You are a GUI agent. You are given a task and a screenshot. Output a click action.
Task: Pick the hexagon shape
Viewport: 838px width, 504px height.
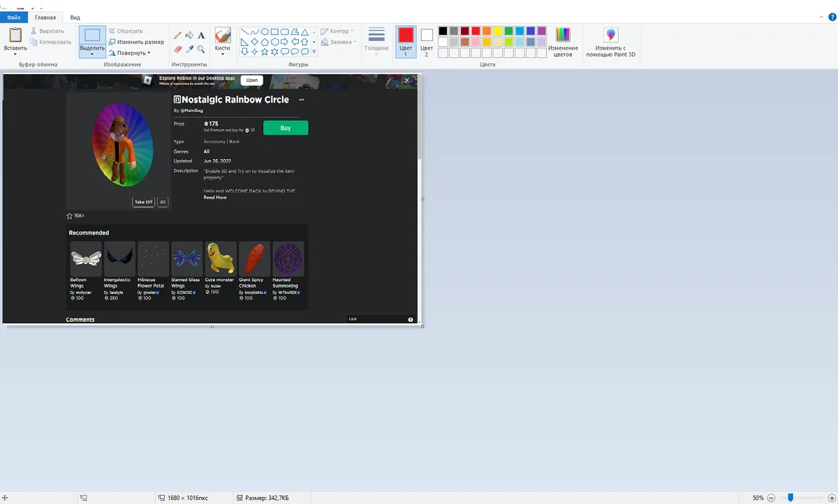click(x=275, y=42)
